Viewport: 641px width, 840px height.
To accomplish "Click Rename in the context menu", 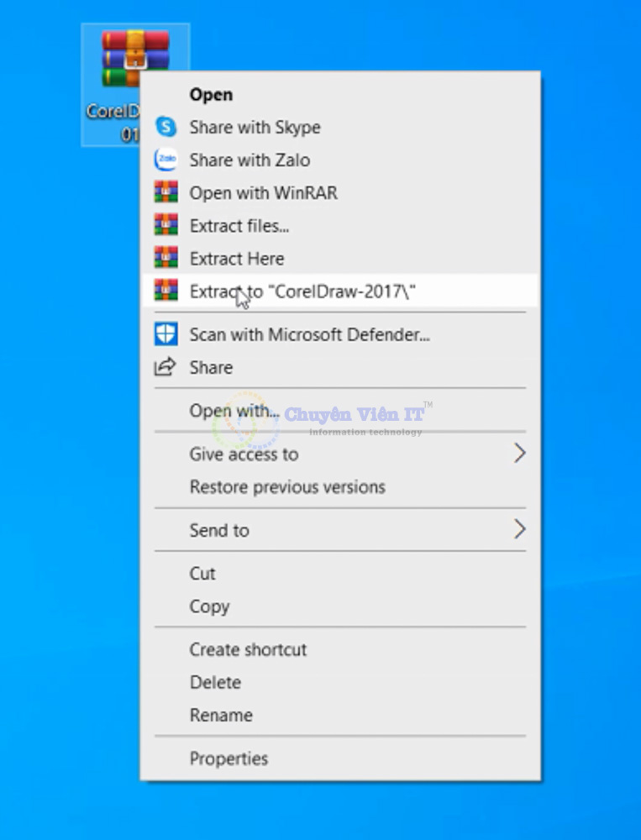I will (x=221, y=716).
